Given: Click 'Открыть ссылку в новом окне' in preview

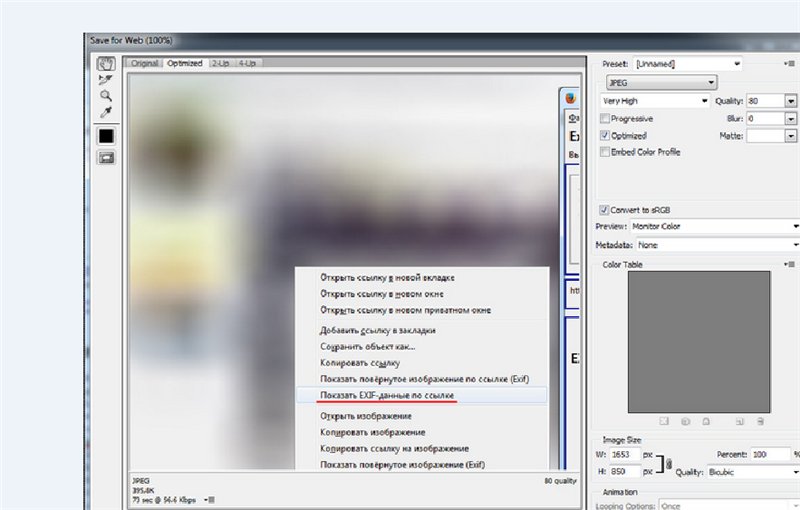Looking at the screenshot, I should click(382, 294).
